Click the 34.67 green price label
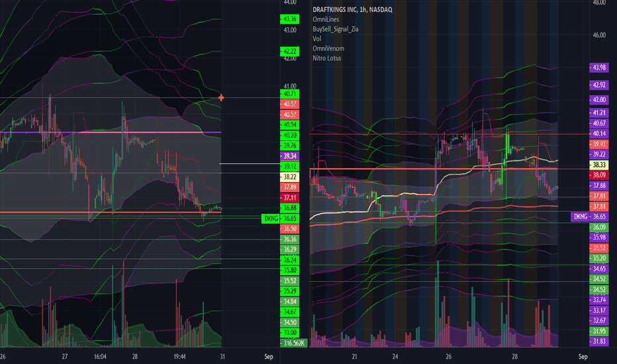 (289, 312)
